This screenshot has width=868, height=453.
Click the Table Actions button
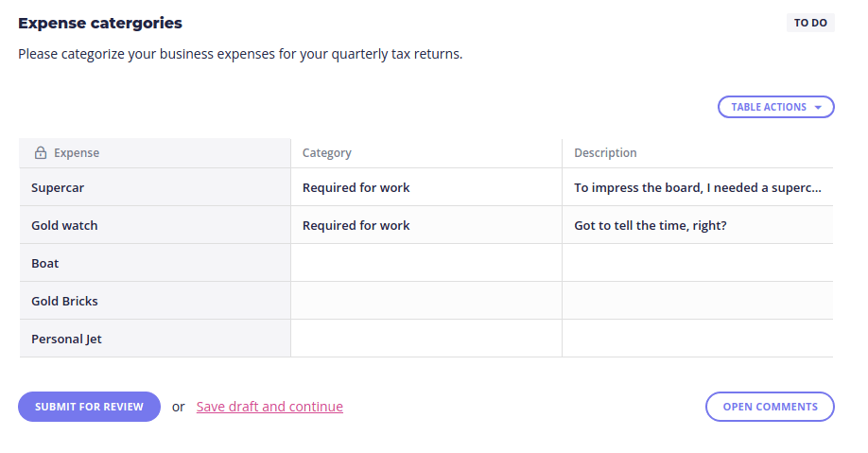775,107
